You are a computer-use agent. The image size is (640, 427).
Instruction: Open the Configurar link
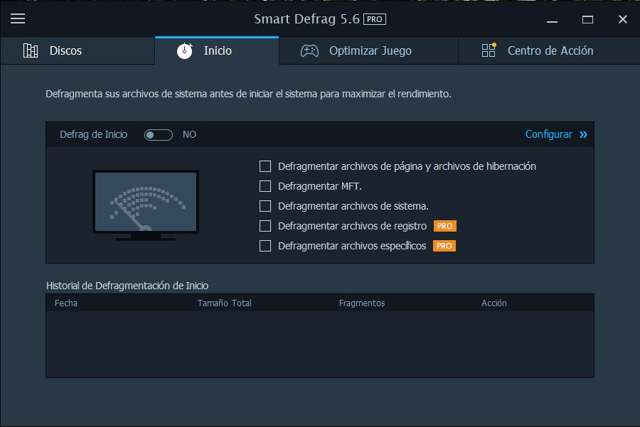coord(549,134)
